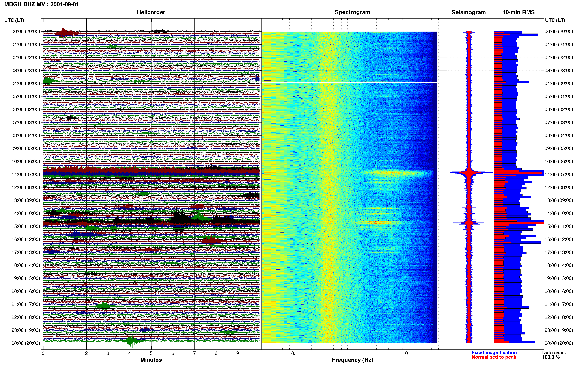This screenshot has width=588, height=368.
Task: Click the left time label "08:00 (04:00)"
Action: (26, 135)
